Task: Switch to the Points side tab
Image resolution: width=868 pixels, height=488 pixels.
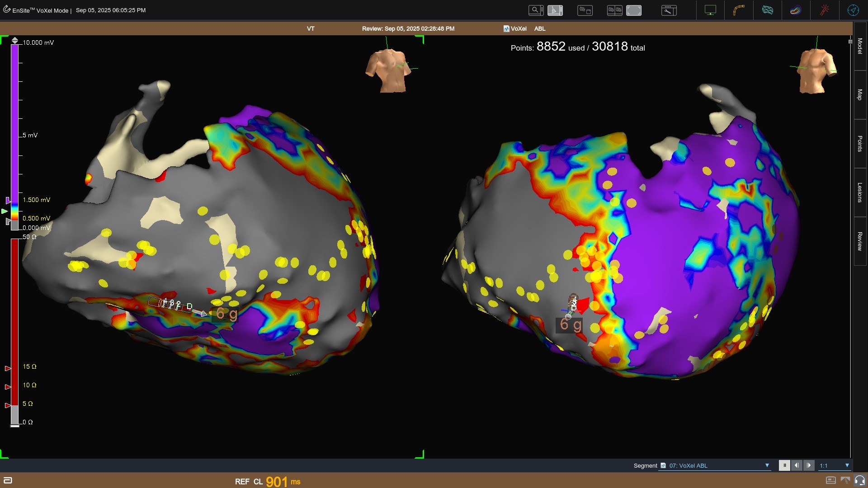Action: click(x=860, y=144)
